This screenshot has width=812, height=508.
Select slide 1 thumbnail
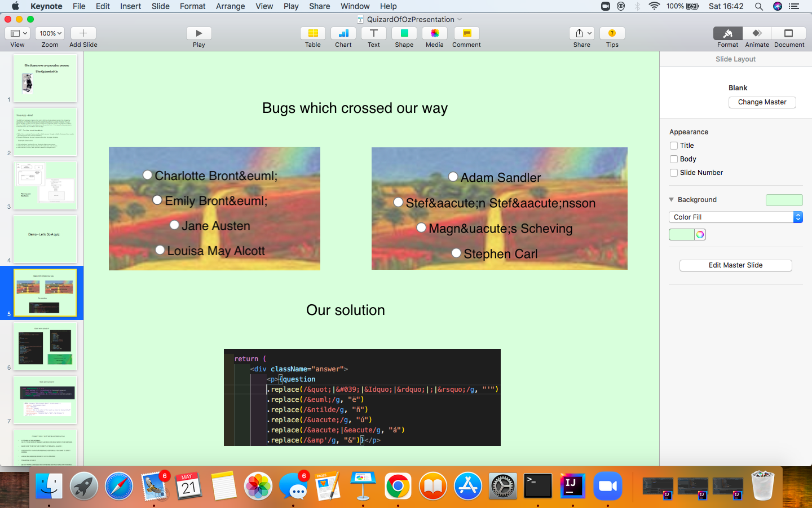click(45, 78)
